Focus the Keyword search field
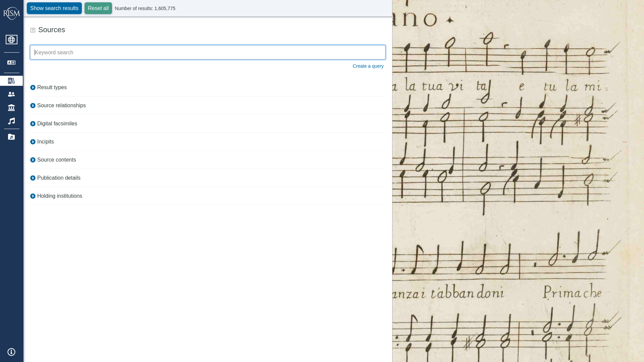This screenshot has width=644, height=362. (208, 53)
